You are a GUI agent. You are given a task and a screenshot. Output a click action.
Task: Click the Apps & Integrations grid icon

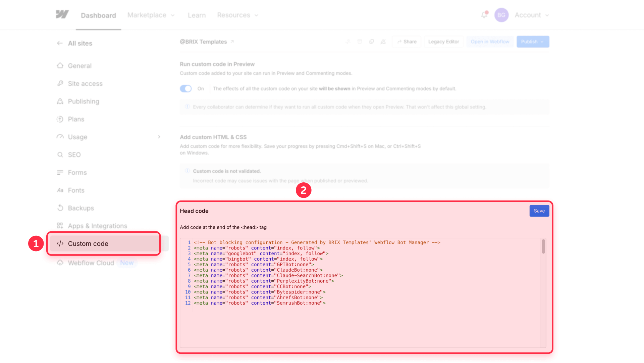tap(60, 226)
